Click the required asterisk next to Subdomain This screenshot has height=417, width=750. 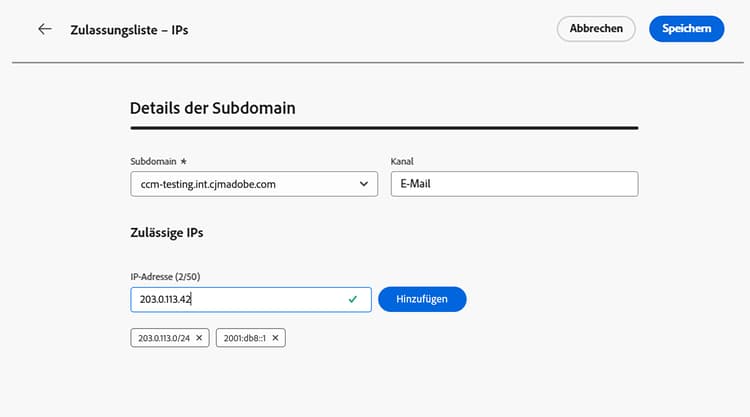183,161
